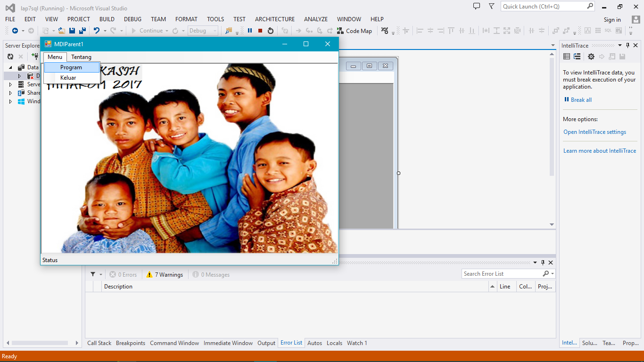Viewport: 644px width, 362px height.
Task: Click the Break All pause icon
Action: (x=249, y=31)
